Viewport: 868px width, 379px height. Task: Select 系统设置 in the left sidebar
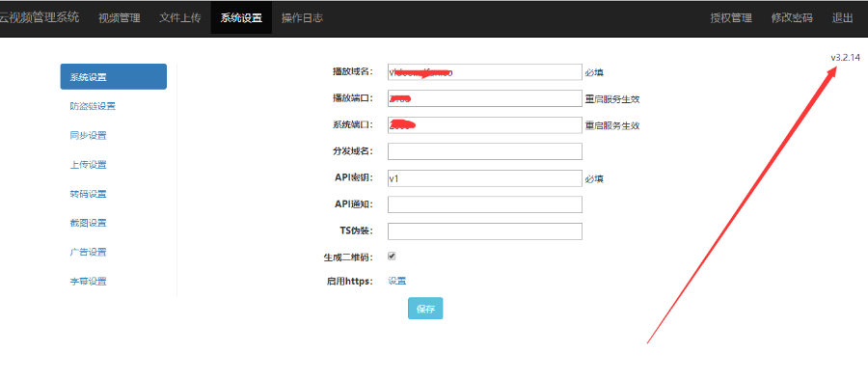click(x=114, y=77)
